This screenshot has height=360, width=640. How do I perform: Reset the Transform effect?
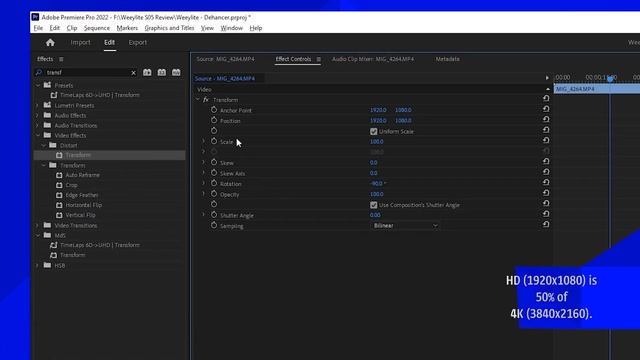click(x=546, y=98)
